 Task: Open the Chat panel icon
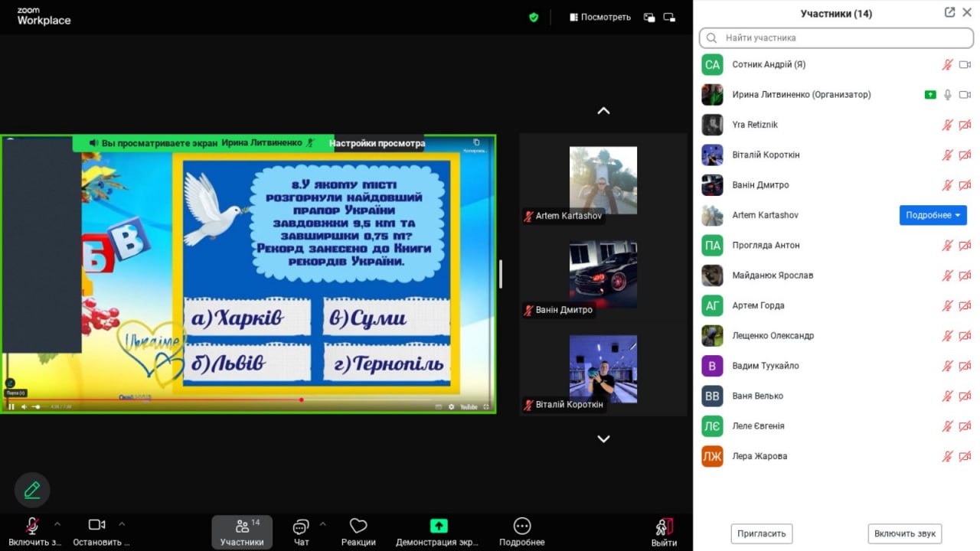point(301,527)
